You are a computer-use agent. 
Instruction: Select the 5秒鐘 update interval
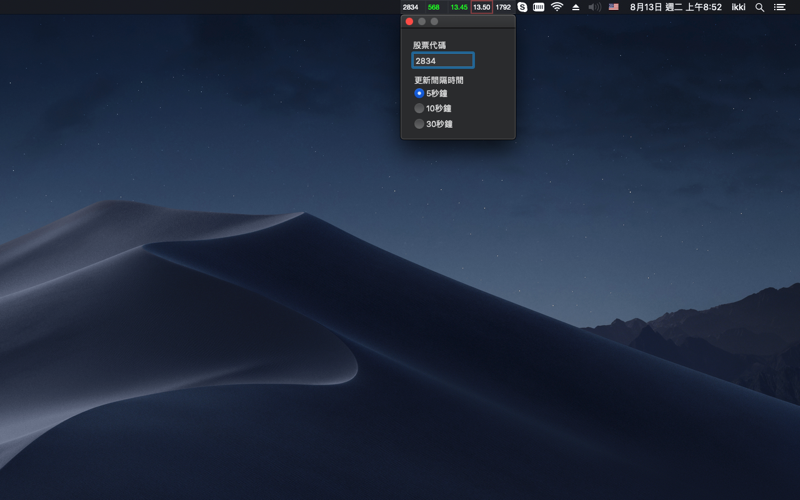[x=419, y=93]
